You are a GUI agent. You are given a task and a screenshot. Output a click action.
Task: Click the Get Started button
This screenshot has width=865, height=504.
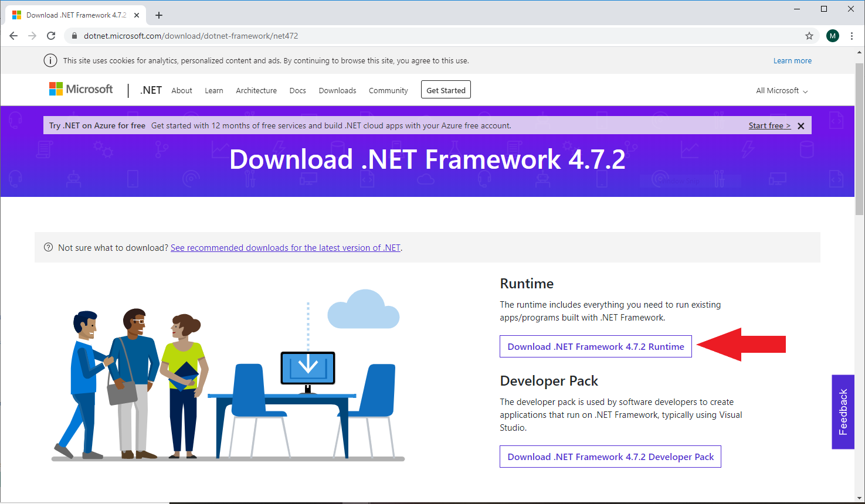point(446,90)
